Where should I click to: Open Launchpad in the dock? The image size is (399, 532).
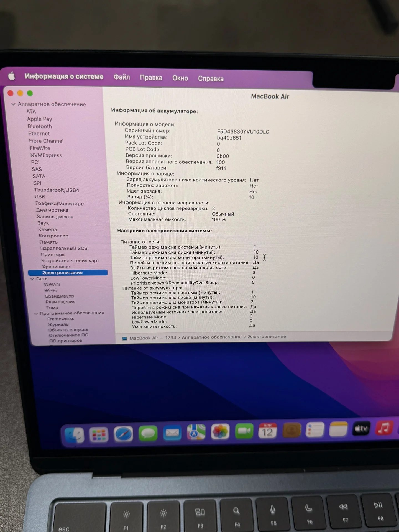(99, 434)
